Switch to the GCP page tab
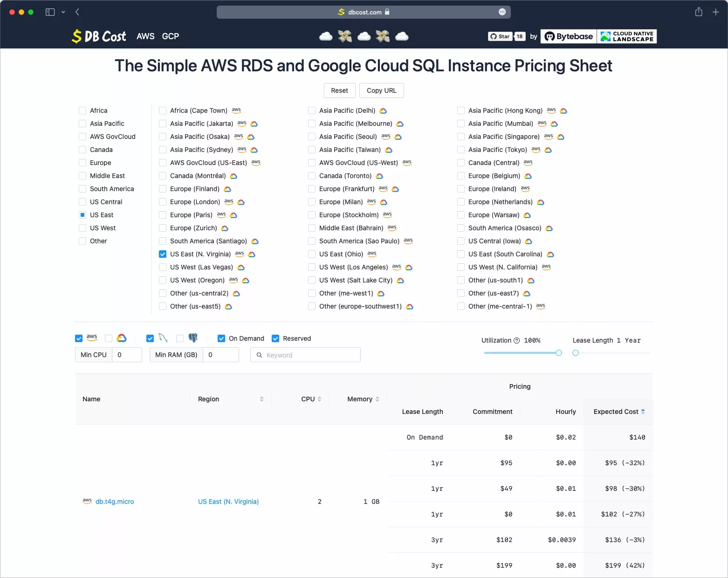The image size is (728, 578). (x=171, y=36)
